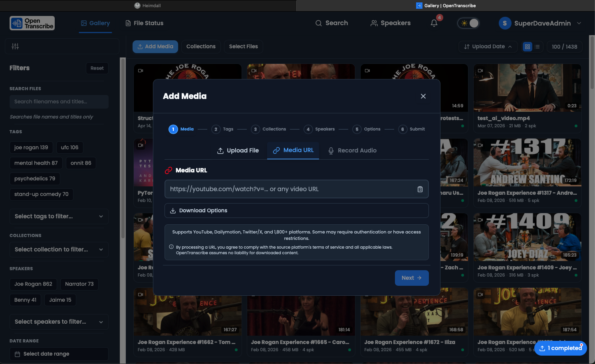The height and width of the screenshot is (364, 595).
Task: Go to step 6 Submit in wizard
Action: [412, 129]
